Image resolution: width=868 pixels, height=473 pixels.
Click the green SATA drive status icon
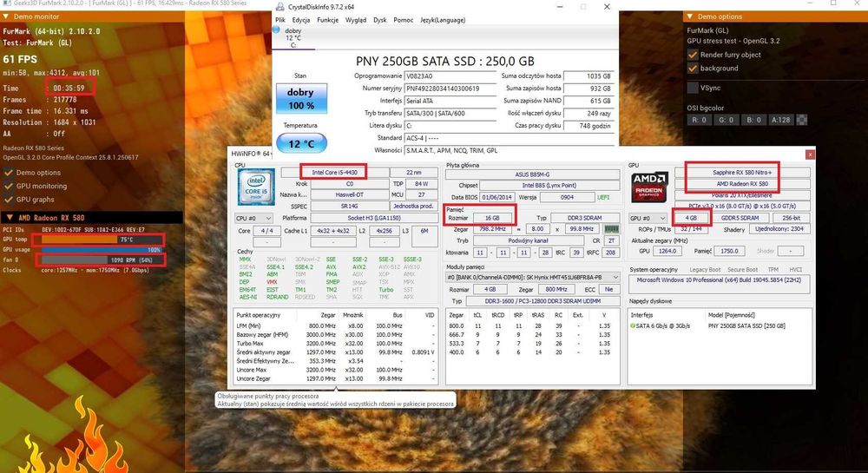633,325
